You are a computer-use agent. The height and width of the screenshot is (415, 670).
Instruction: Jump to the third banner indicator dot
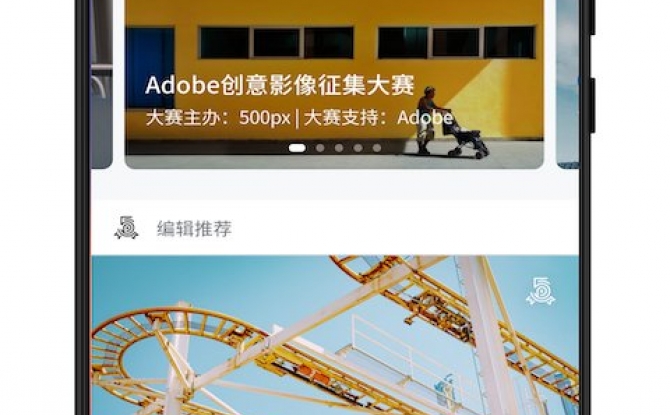pyautogui.click(x=339, y=148)
